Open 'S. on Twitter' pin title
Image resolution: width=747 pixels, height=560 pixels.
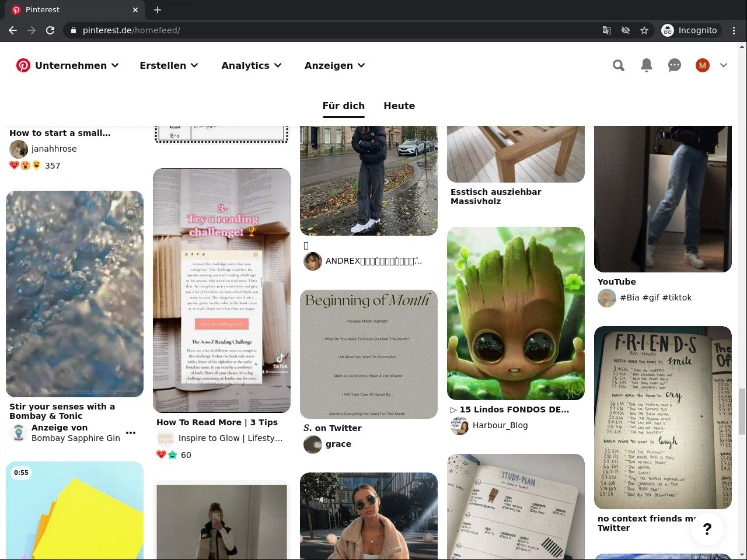click(333, 428)
